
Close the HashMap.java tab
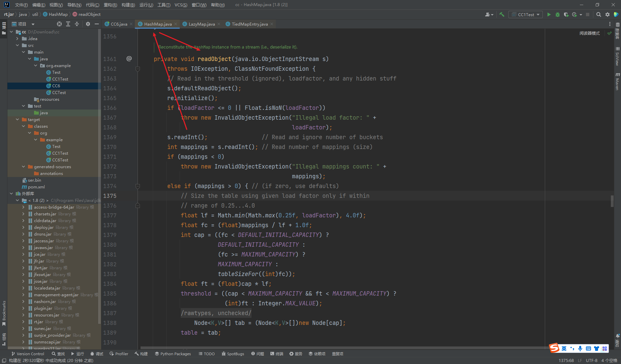click(176, 24)
